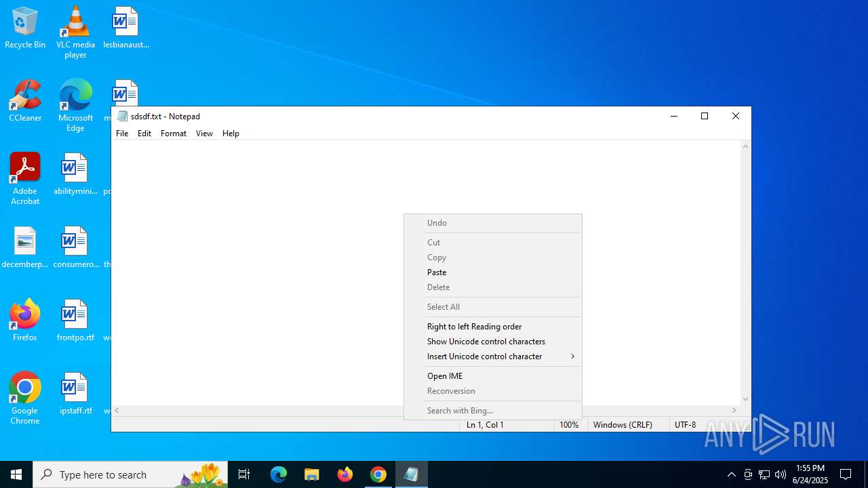Viewport: 868px width, 488px height.
Task: Click the Windows Start button
Action: tap(16, 474)
